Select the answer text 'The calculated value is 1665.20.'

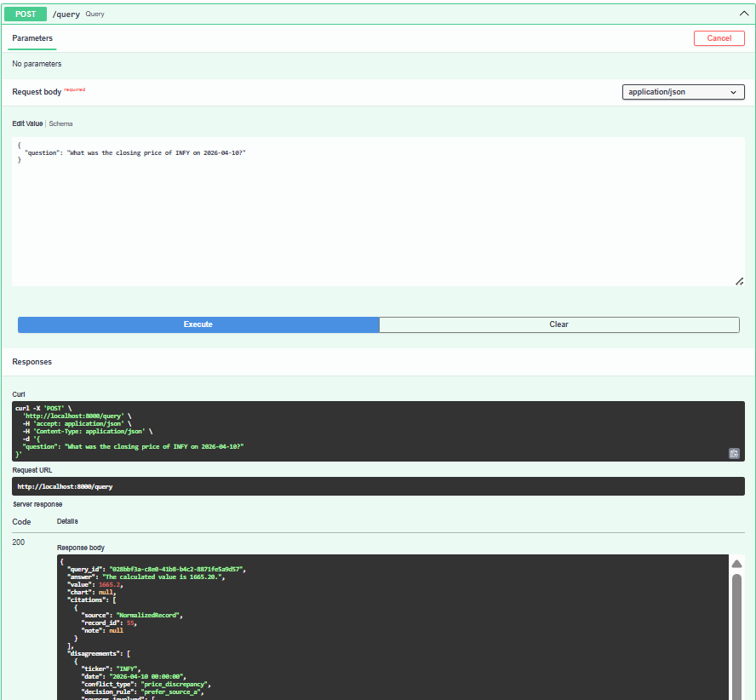click(163, 577)
